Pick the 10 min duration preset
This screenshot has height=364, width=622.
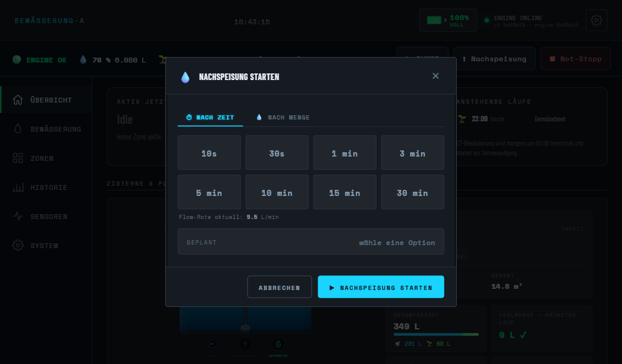coord(277,192)
